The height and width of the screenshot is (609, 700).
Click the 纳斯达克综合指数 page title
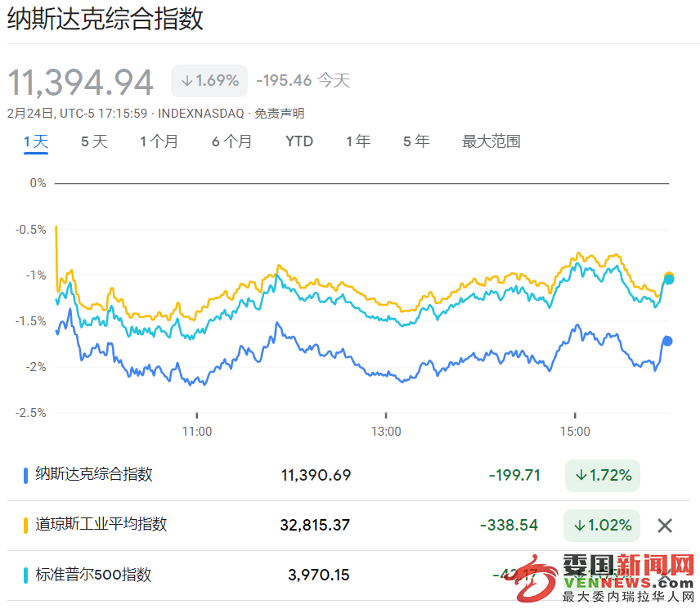pos(105,19)
